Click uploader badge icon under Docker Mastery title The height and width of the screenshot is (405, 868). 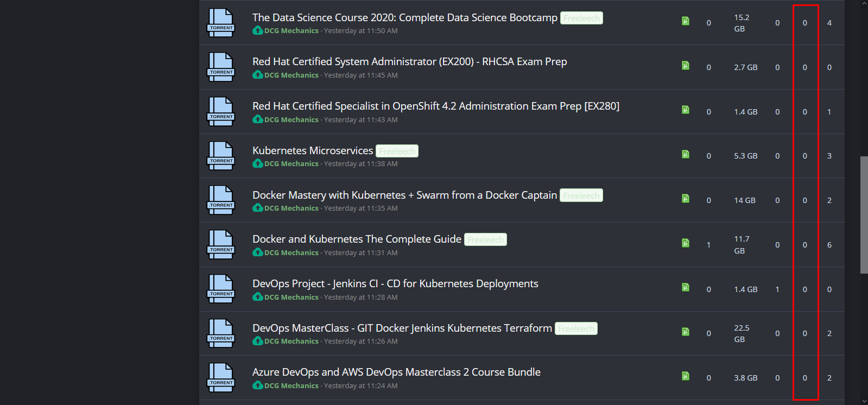coord(257,208)
